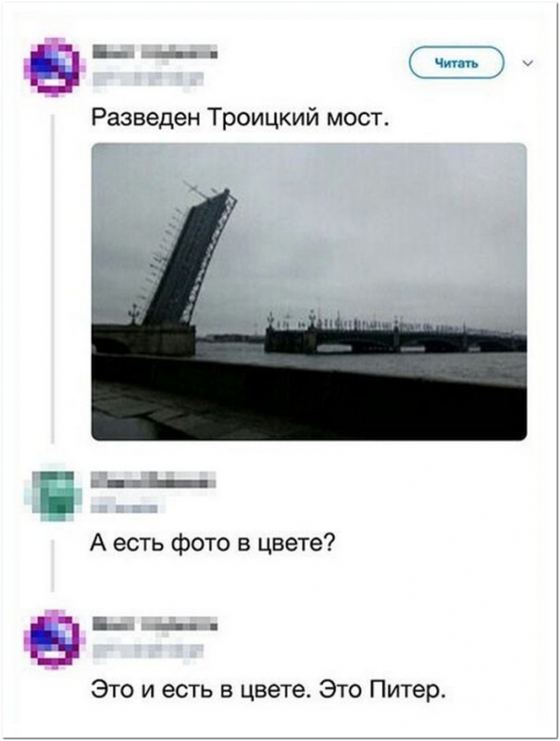Click the "Читать" follow button
This screenshot has height=741, width=560.
tap(456, 62)
